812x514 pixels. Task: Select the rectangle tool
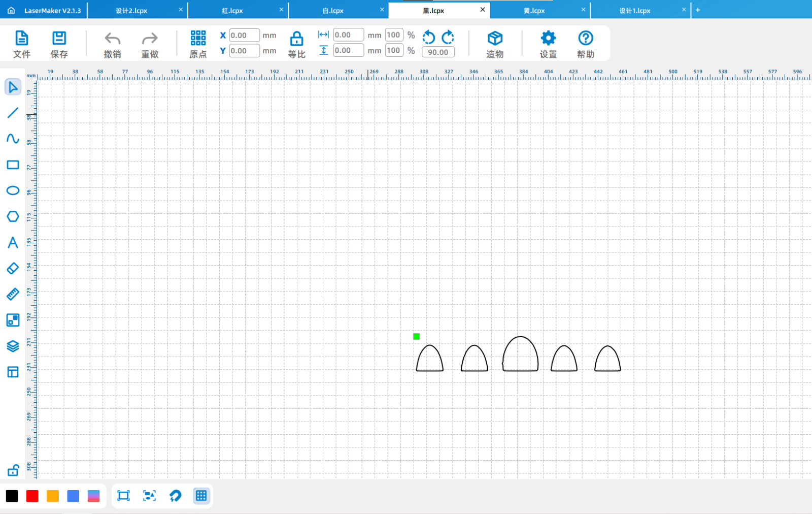pyautogui.click(x=13, y=165)
